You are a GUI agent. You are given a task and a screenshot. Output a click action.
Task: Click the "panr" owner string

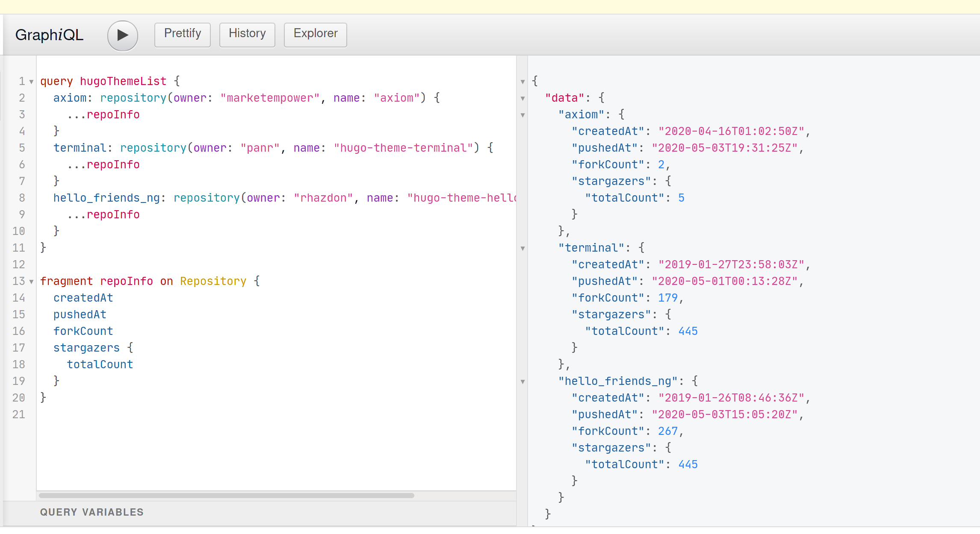coord(260,148)
